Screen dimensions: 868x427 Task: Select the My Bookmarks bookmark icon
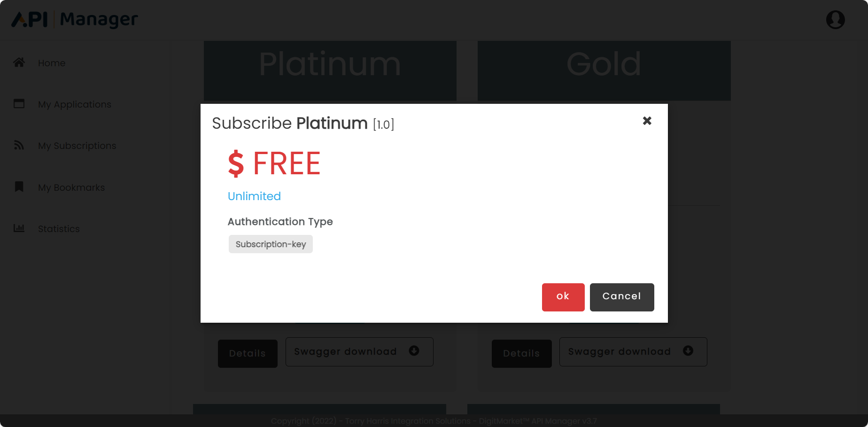[19, 186]
